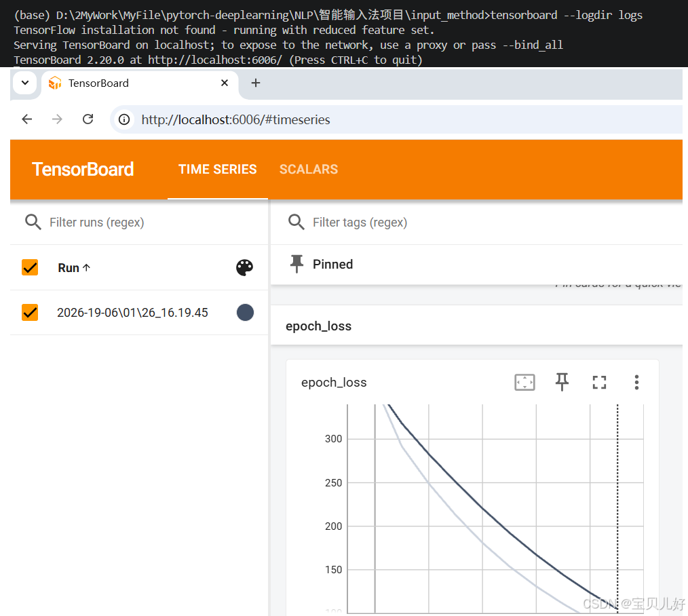Open epoch_loss card more options menu
The image size is (688, 616).
(636, 382)
